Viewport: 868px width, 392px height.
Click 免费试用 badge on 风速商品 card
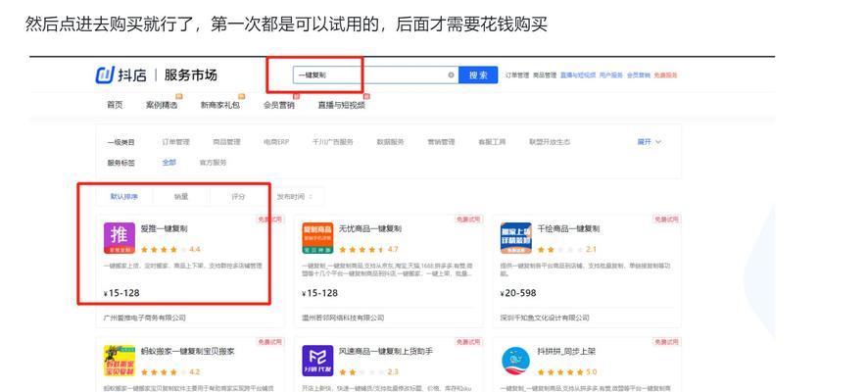click(x=468, y=342)
